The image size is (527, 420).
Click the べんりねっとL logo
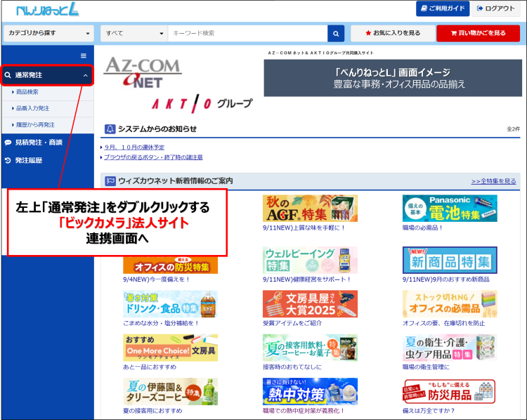click(48, 9)
